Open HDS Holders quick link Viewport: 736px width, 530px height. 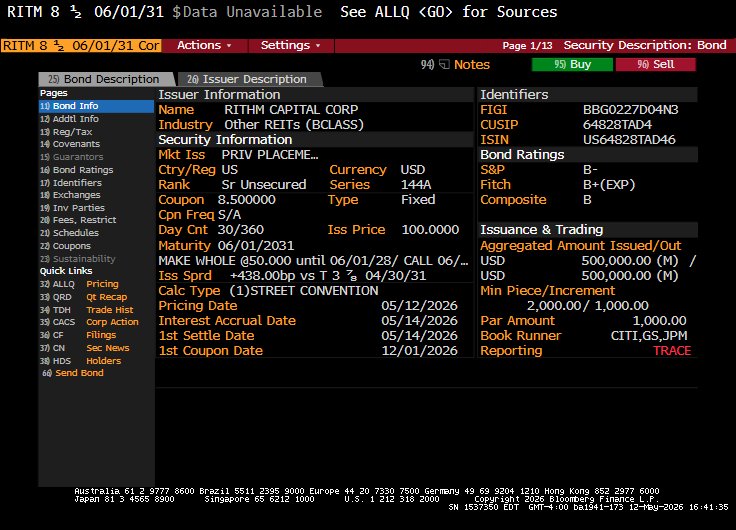click(80, 361)
